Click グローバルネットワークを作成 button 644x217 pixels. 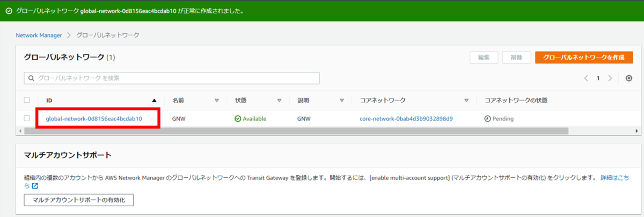tap(583, 58)
